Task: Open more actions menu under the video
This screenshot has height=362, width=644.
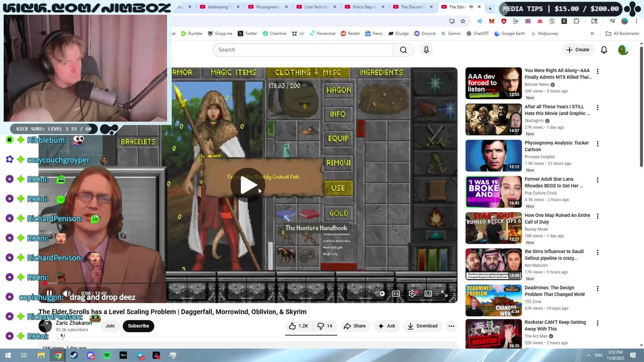Action: click(x=451, y=326)
